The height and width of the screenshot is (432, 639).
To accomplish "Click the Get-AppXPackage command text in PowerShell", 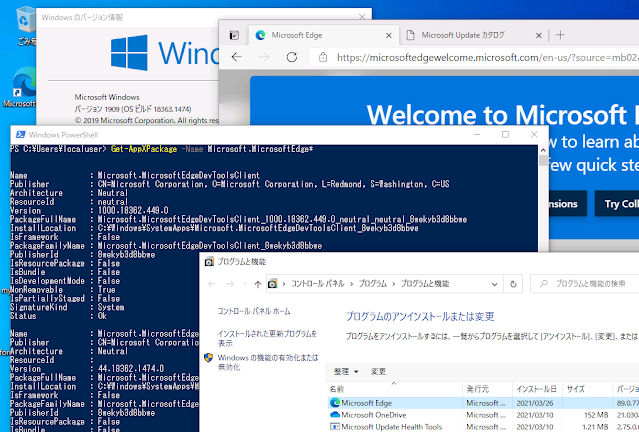I will [x=144, y=149].
